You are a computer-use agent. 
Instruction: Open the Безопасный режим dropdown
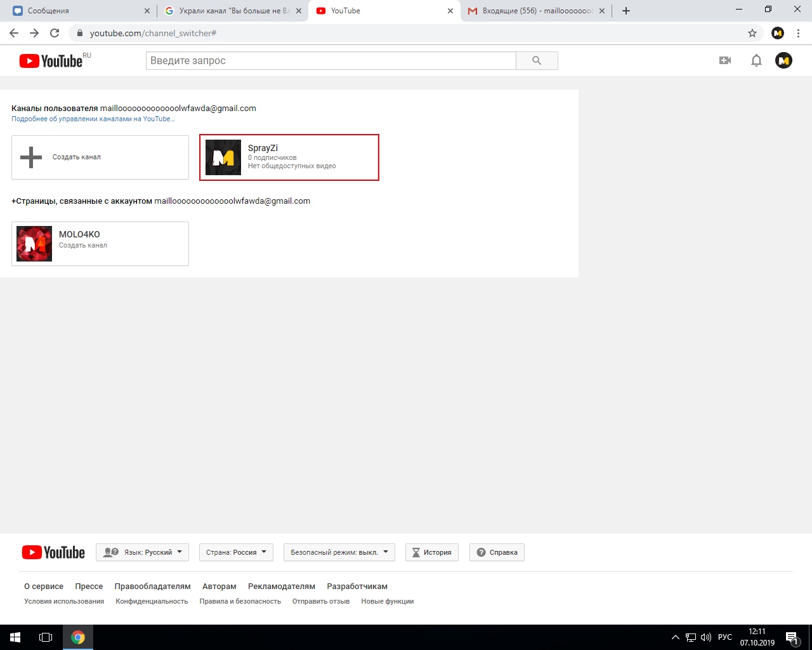pyautogui.click(x=339, y=552)
